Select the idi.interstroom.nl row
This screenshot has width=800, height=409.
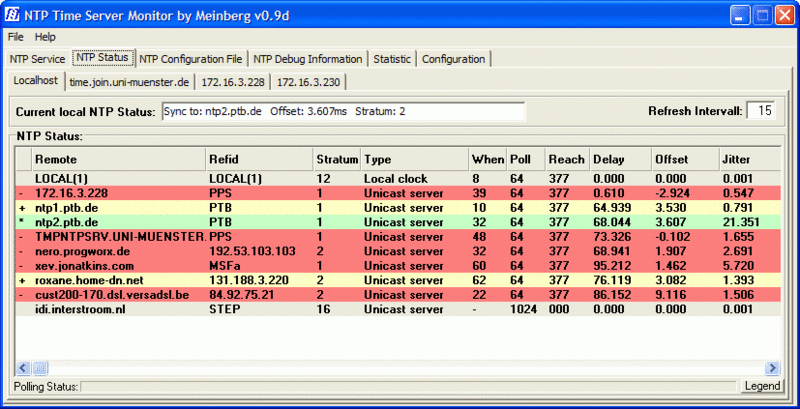(398, 310)
